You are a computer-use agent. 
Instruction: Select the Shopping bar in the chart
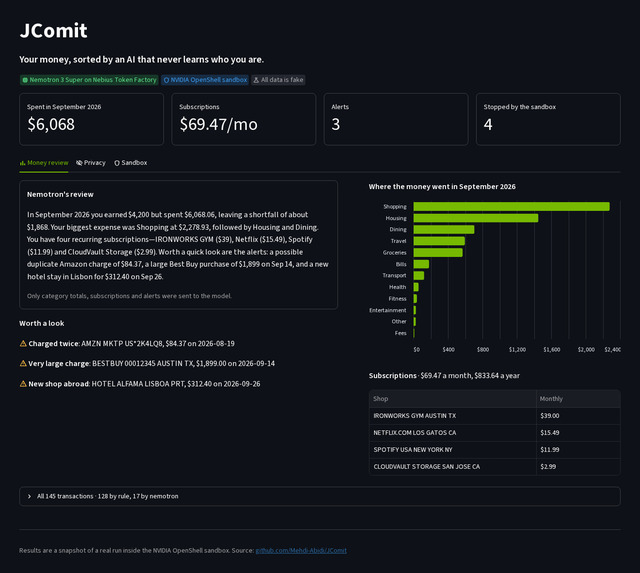coord(511,207)
